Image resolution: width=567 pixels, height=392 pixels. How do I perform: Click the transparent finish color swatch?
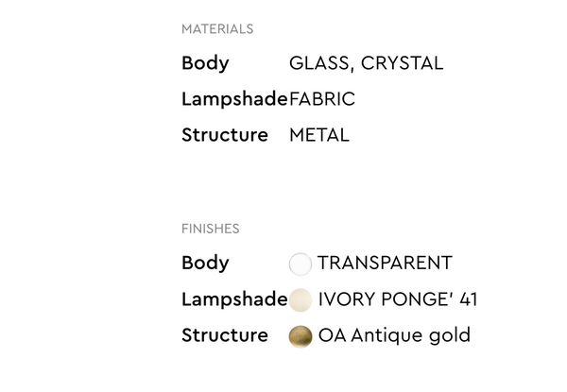301,264
